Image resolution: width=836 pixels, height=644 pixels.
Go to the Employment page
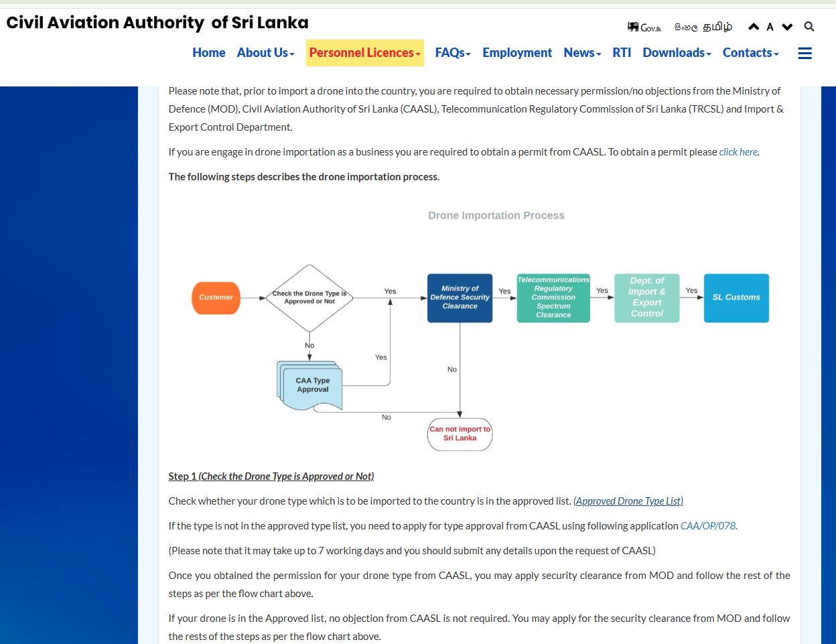tap(517, 53)
